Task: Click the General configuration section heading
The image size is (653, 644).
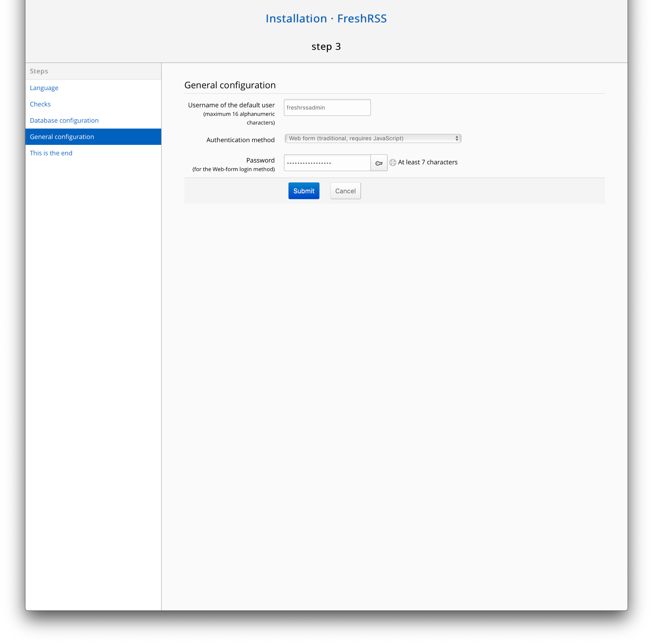Action: coord(230,85)
